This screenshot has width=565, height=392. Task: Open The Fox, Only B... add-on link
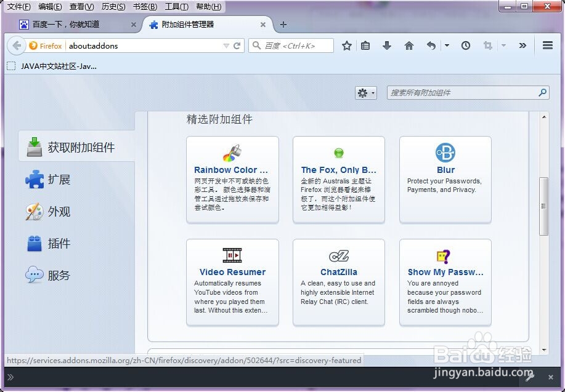pyautogui.click(x=339, y=170)
